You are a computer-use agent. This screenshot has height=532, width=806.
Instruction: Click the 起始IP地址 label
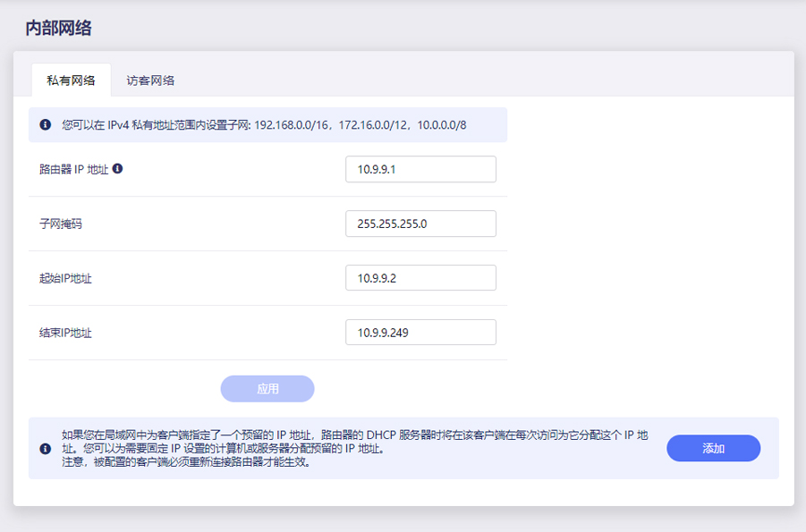(x=65, y=279)
